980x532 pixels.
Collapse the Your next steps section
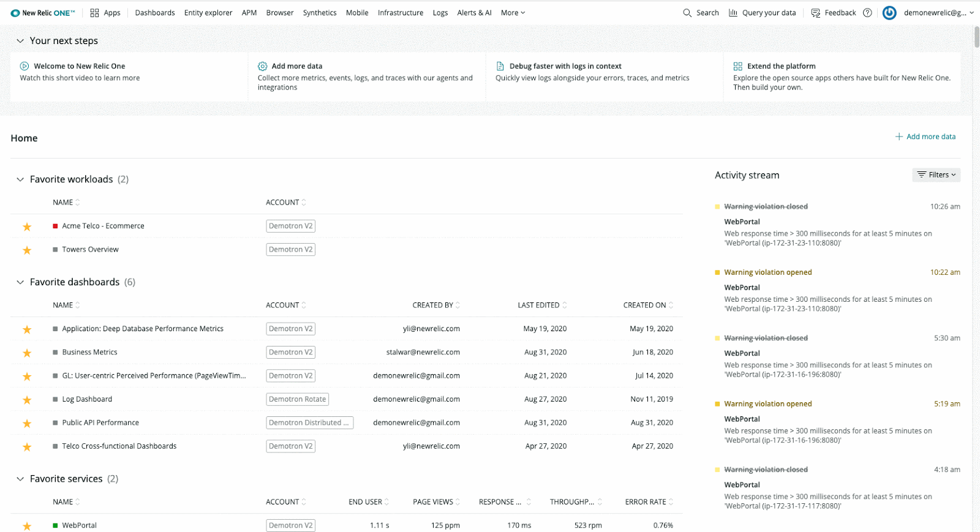pyautogui.click(x=20, y=41)
